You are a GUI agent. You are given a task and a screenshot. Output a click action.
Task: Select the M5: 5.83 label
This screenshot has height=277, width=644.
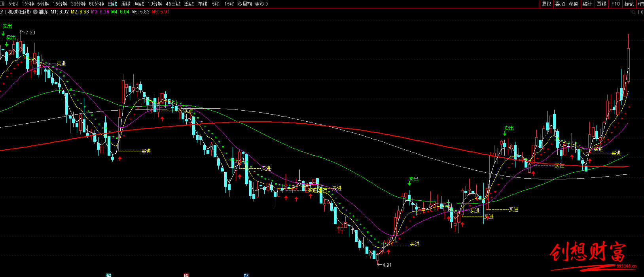coord(140,12)
